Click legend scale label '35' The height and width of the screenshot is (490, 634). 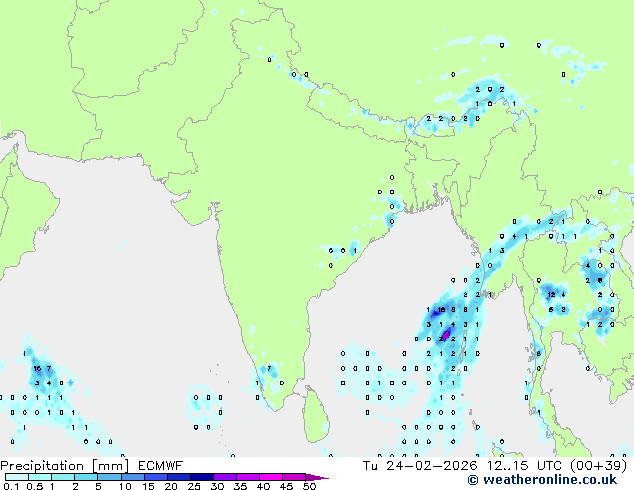click(x=240, y=486)
